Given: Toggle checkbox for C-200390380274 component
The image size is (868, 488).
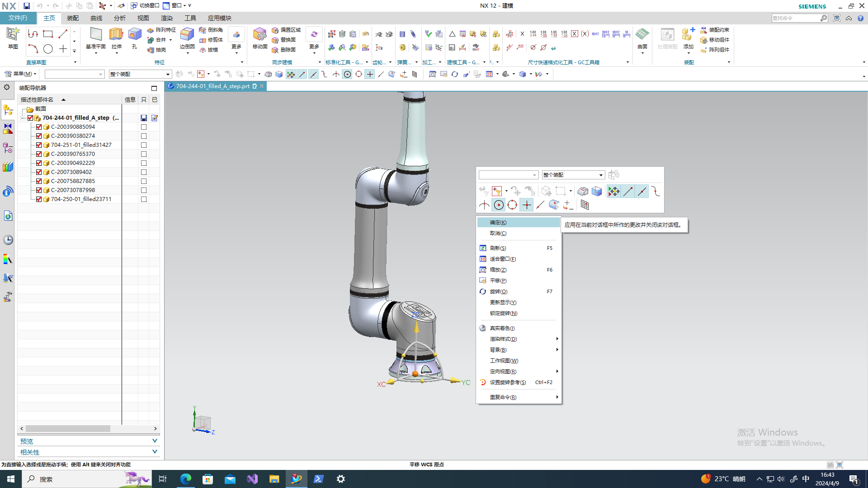Looking at the screenshot, I should click(39, 136).
